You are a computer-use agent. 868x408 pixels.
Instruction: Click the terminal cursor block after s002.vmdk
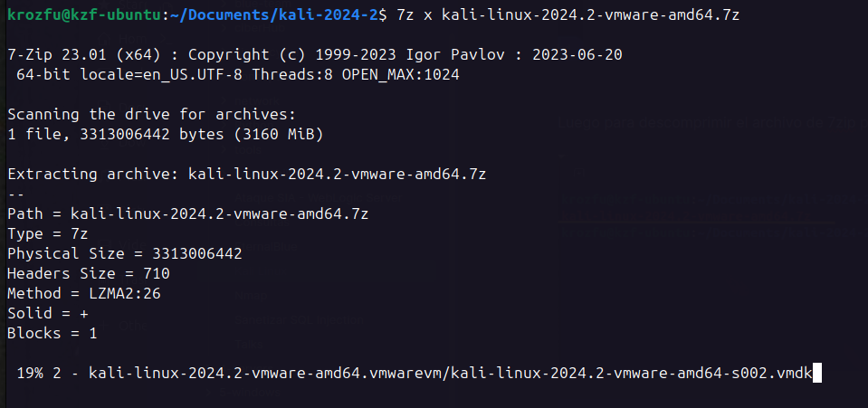816,373
